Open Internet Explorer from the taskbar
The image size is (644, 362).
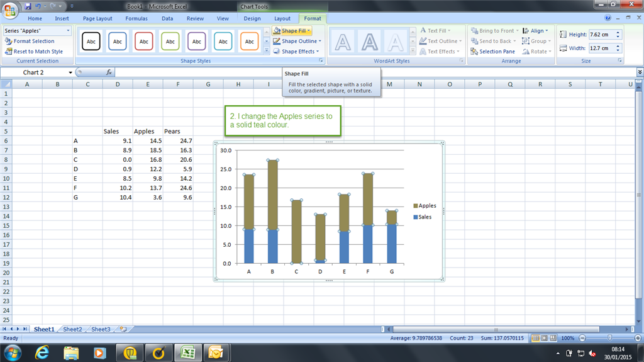(42, 353)
